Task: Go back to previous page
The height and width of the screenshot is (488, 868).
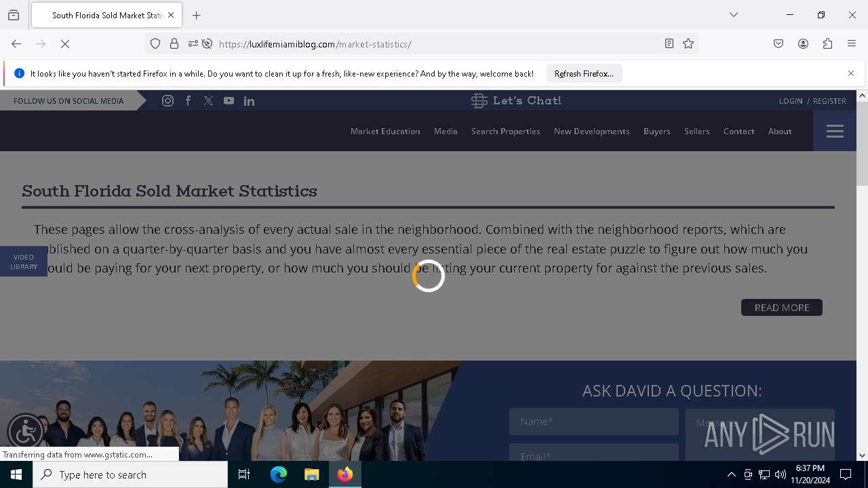Action: [16, 43]
